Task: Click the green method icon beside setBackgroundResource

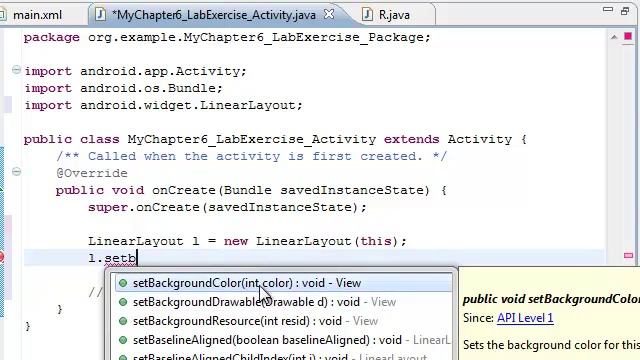Action: pos(123,321)
